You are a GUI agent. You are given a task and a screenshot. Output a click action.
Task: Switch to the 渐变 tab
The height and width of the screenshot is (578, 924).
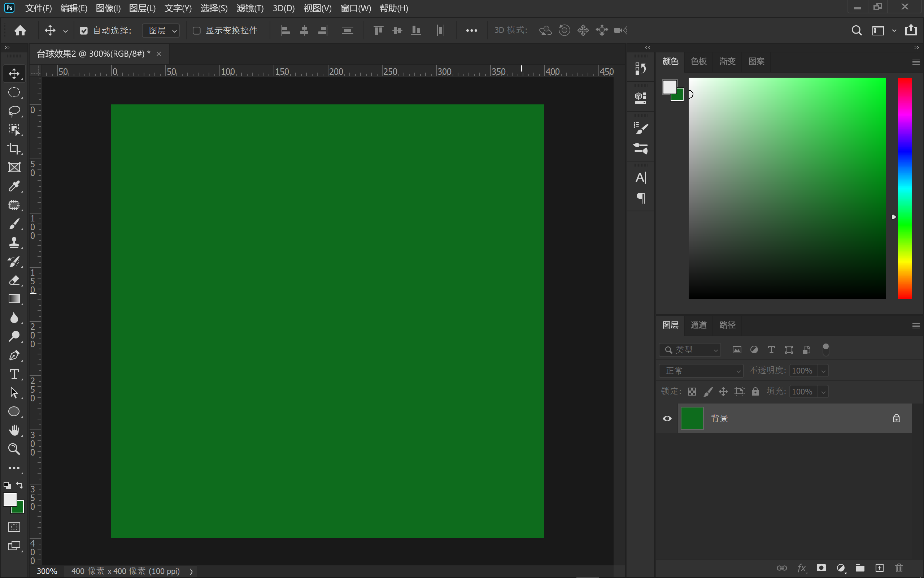coord(727,61)
